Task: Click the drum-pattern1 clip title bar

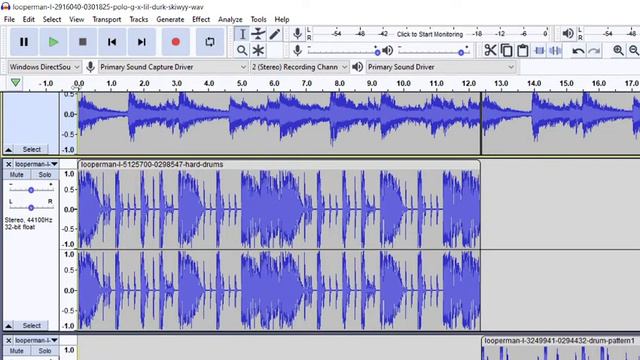Action: 561,341
